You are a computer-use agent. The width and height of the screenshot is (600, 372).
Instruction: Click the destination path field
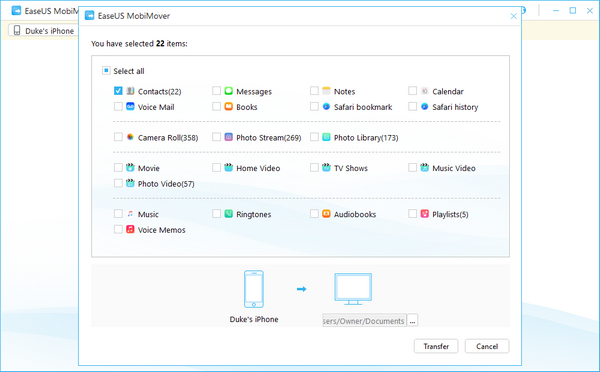(364, 321)
